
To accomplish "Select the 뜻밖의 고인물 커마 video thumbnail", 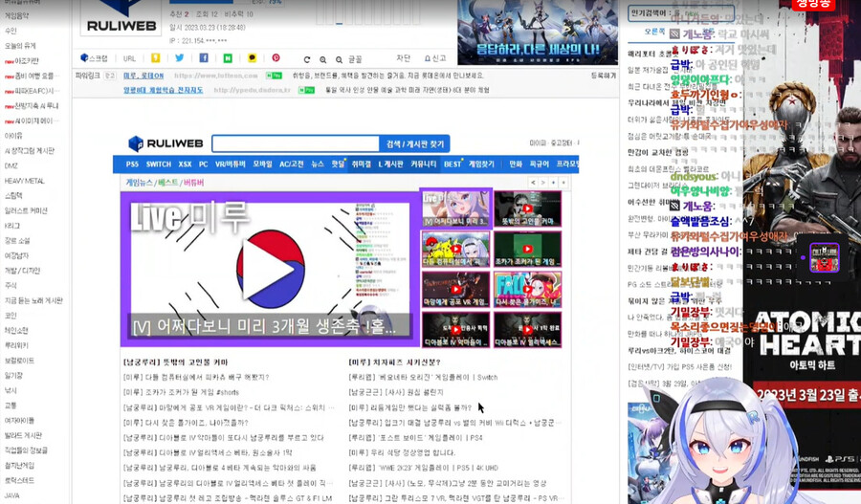I will (x=528, y=208).
